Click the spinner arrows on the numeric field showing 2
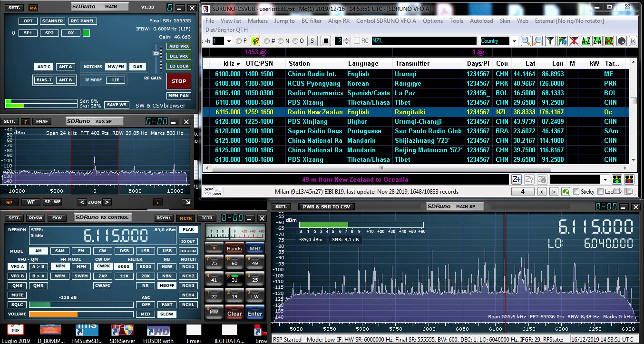The width and height of the screenshot is (644, 344). (347, 41)
